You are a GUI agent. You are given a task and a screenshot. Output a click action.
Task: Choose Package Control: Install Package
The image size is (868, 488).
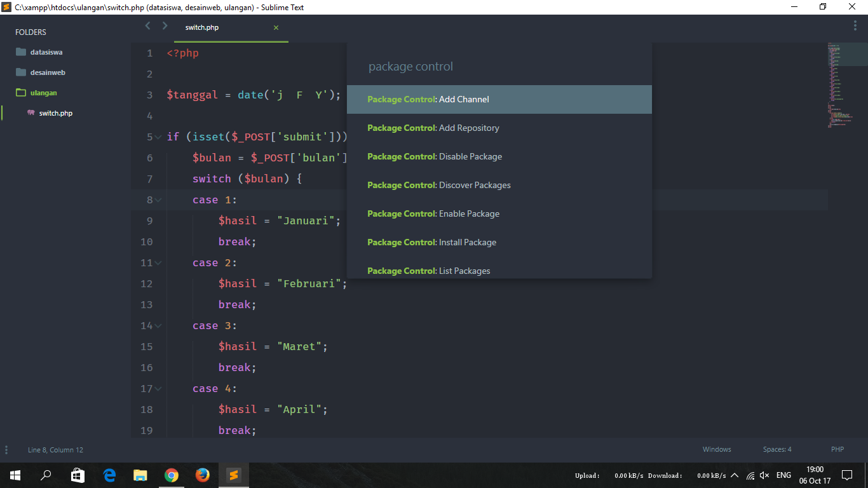[x=499, y=242]
